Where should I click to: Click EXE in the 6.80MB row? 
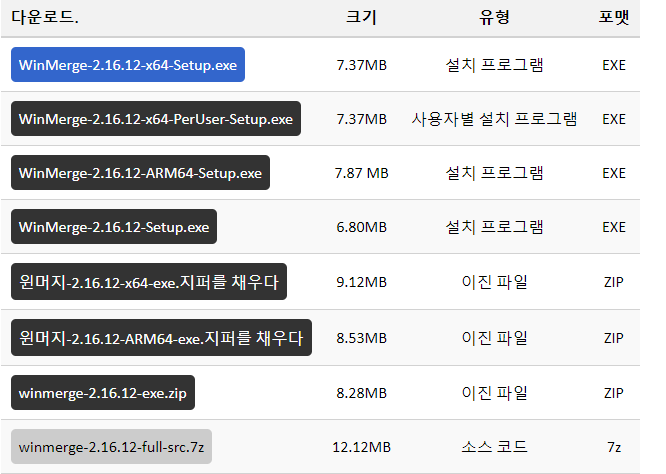614,227
